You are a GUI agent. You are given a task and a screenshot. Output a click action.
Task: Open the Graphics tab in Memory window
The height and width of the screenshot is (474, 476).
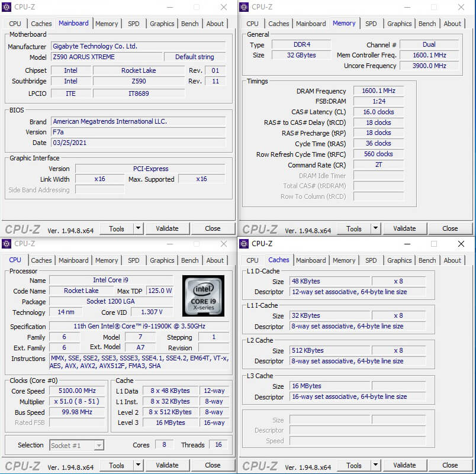click(x=399, y=24)
